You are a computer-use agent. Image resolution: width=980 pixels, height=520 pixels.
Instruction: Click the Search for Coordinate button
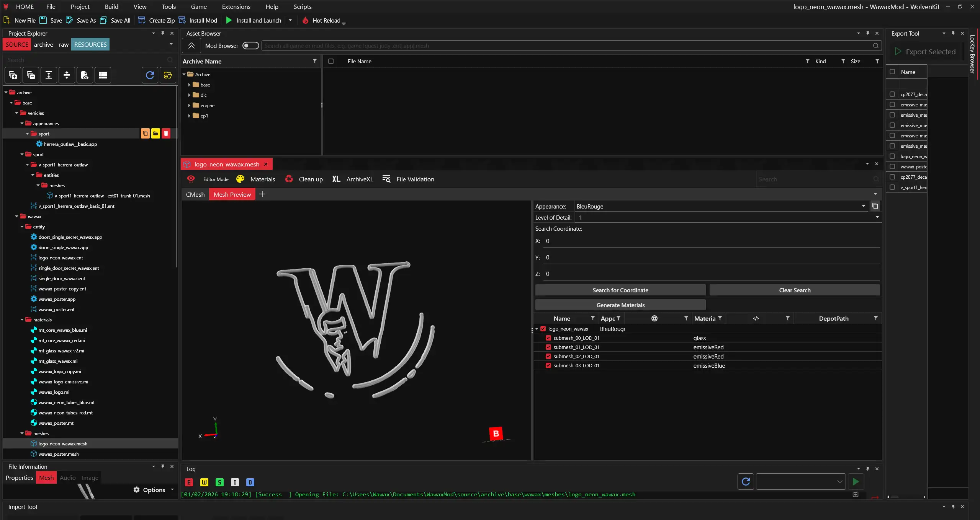point(620,290)
